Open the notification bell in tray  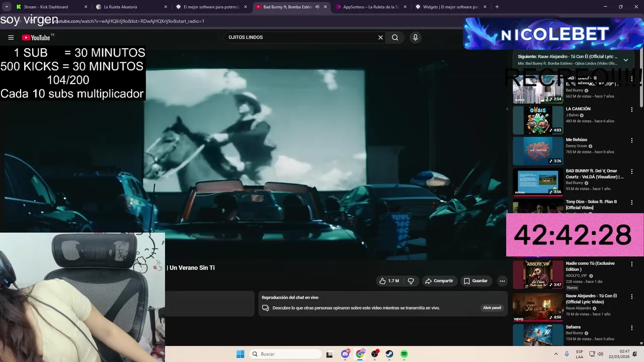[x=635, y=354]
